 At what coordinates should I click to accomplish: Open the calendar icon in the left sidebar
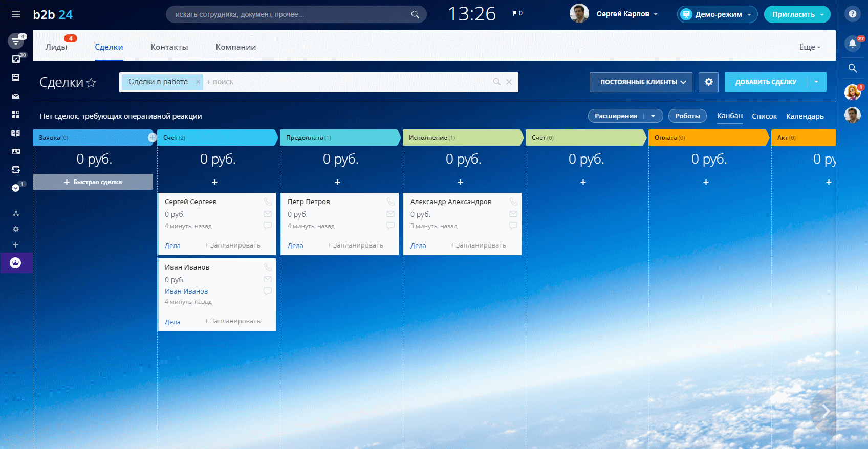click(16, 77)
